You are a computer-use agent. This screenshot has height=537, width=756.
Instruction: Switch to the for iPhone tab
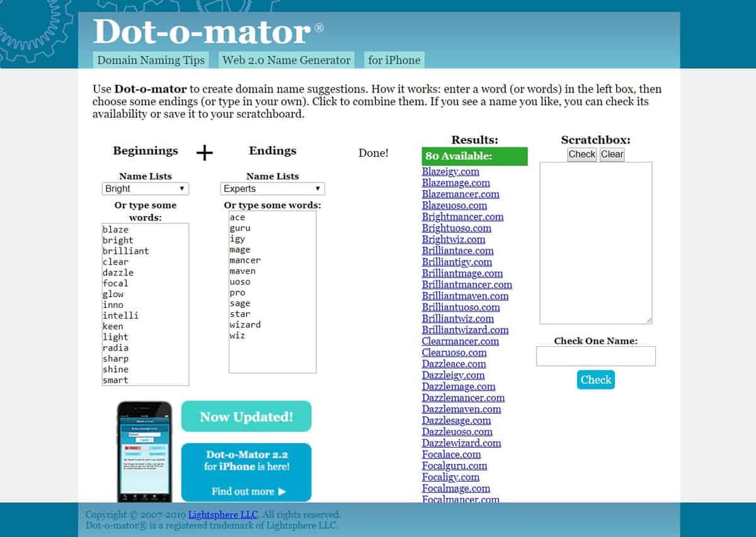[x=394, y=60]
